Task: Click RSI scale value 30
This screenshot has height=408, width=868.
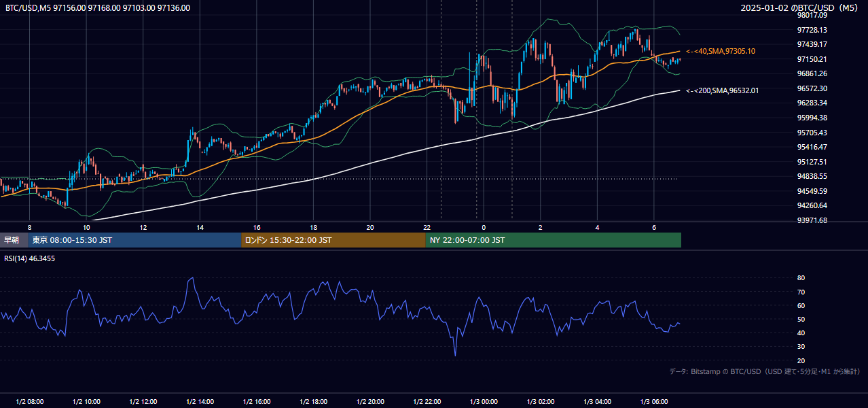Action: point(801,347)
